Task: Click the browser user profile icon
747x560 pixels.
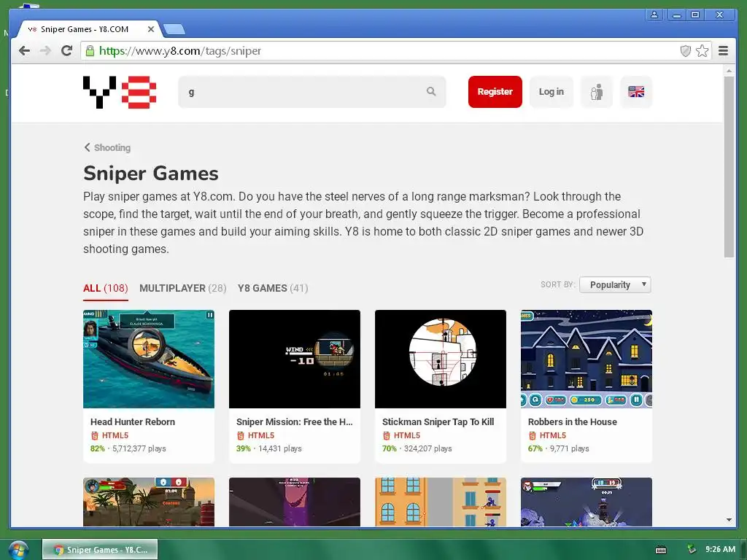Action: 654,15
